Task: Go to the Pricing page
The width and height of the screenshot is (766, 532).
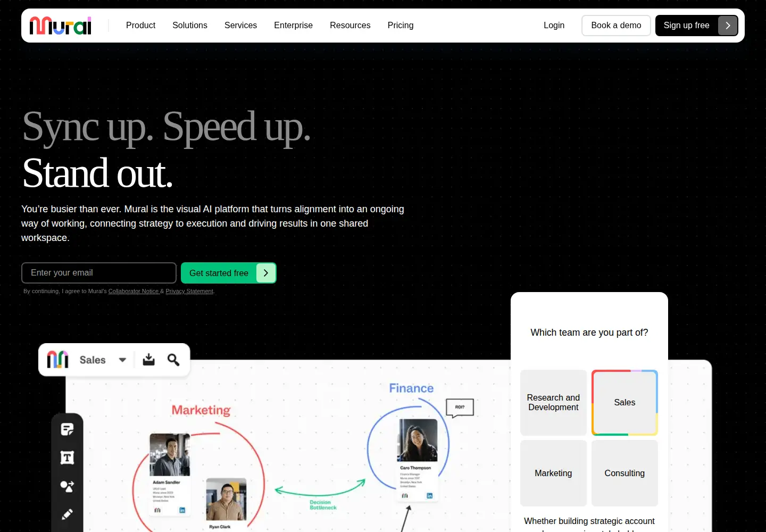Action: pyautogui.click(x=401, y=26)
